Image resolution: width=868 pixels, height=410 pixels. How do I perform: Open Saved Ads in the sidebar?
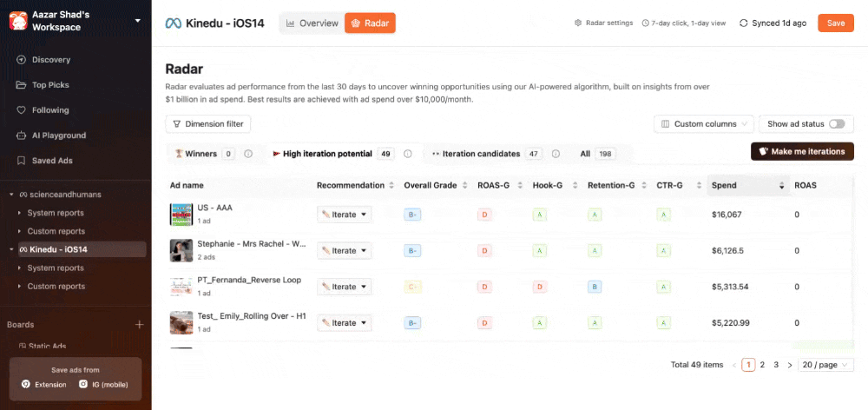click(52, 161)
